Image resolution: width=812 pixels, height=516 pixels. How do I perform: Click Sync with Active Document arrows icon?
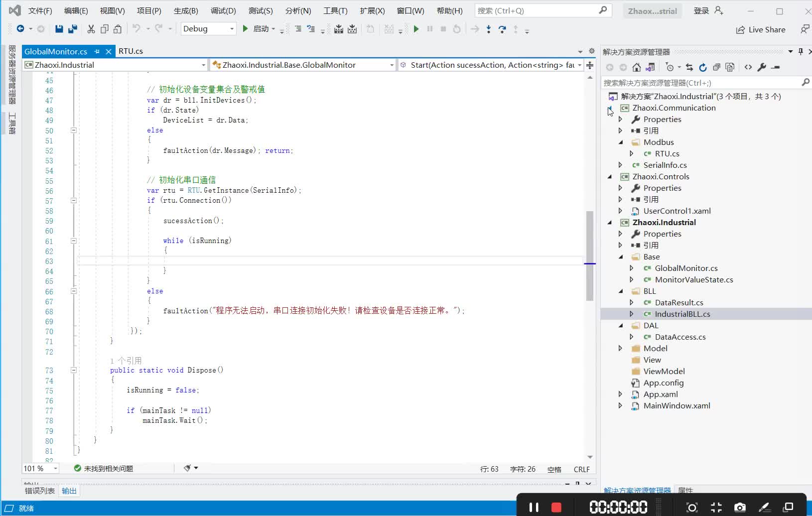[x=689, y=67]
